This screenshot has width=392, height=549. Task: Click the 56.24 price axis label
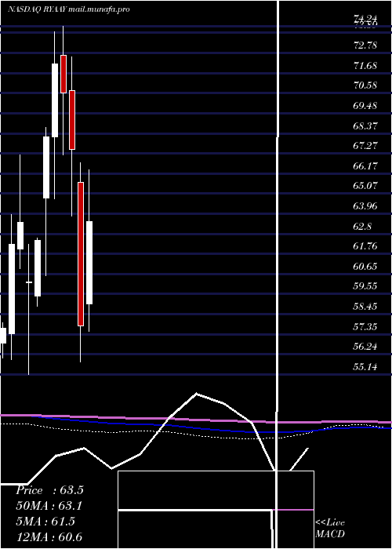click(x=365, y=347)
